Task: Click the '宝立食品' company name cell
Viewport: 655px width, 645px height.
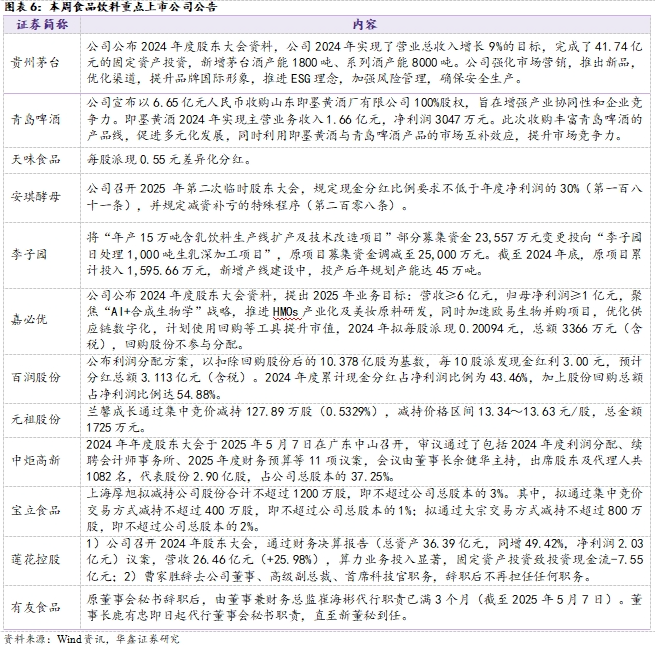Action: click(x=36, y=510)
